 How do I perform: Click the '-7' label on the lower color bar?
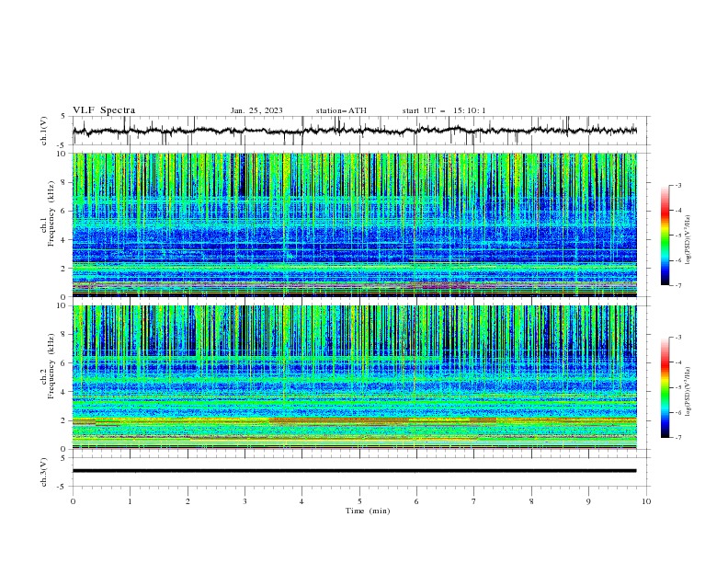[677, 438]
